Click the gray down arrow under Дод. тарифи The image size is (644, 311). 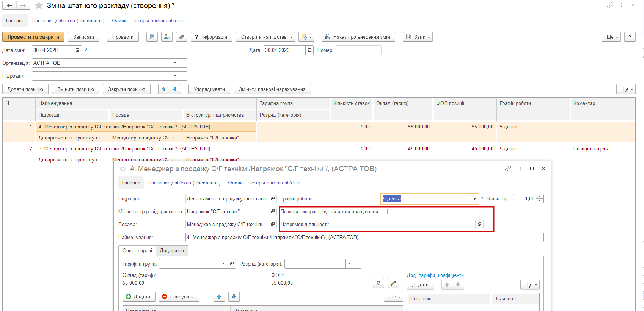pyautogui.click(x=458, y=284)
